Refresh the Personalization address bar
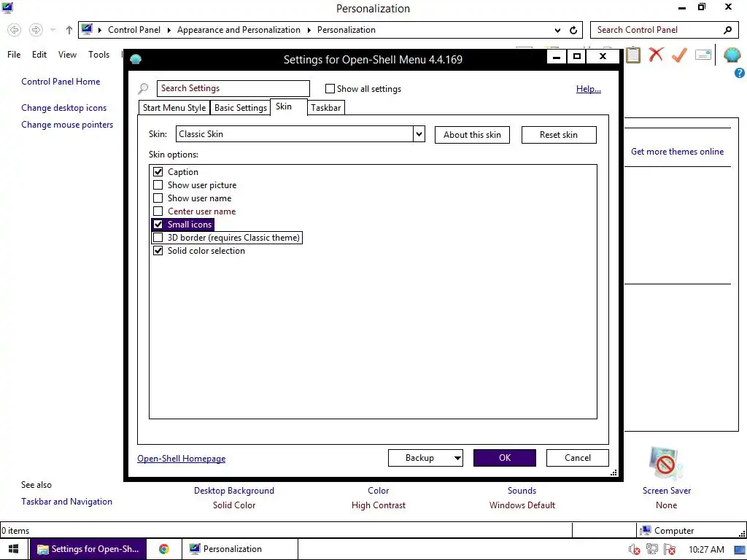Screen dimensions: 747x560 click(573, 30)
